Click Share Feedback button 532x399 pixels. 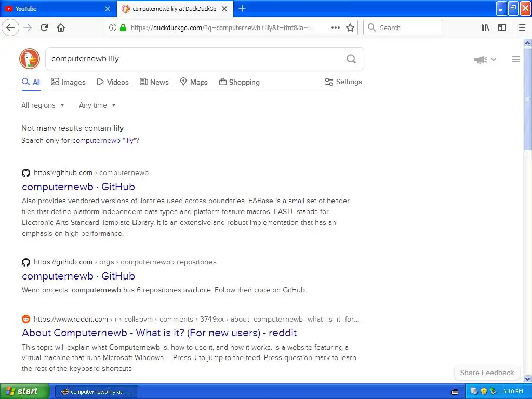point(487,373)
